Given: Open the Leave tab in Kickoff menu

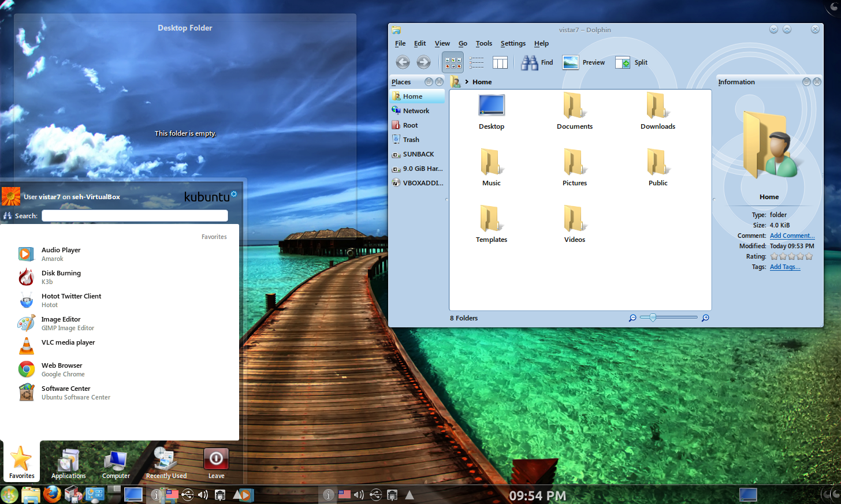Looking at the screenshot, I should (216, 463).
